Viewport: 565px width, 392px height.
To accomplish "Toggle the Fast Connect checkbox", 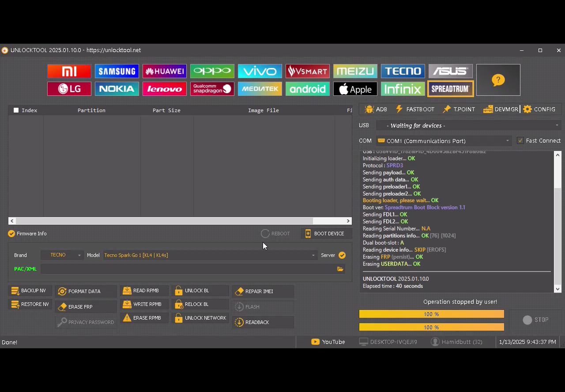I will [520, 140].
